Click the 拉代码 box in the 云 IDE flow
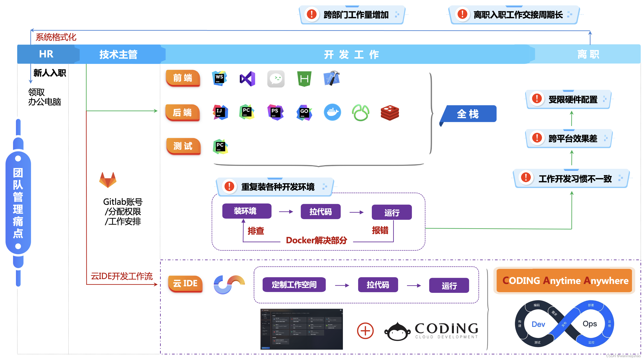The height and width of the screenshot is (360, 644). (x=378, y=285)
